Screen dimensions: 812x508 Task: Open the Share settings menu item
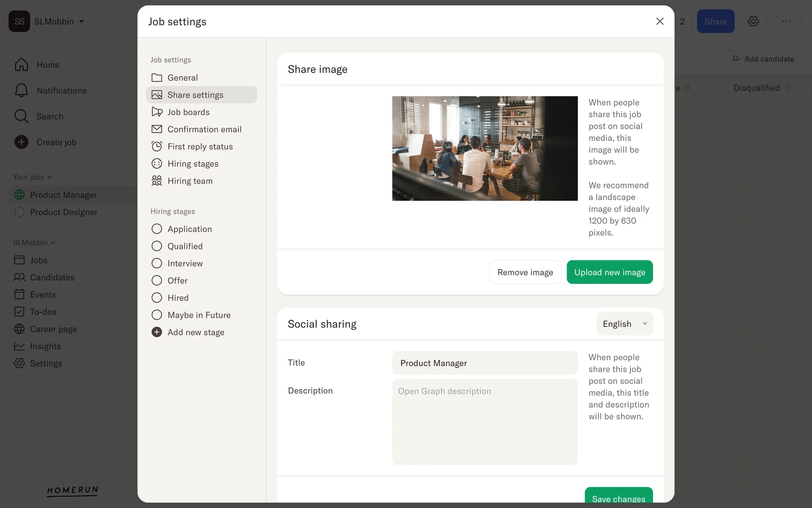tap(195, 95)
